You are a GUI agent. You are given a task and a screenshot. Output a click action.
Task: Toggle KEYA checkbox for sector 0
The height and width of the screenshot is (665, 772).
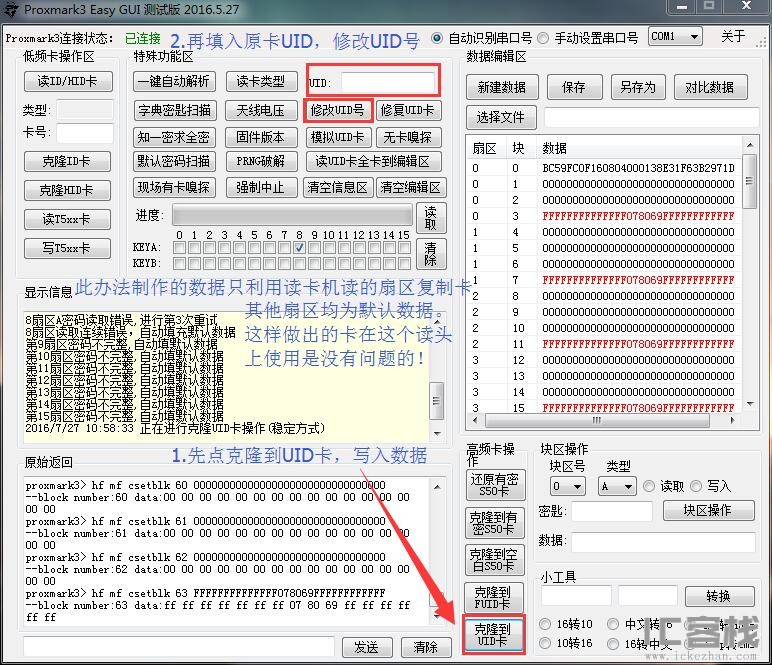click(180, 247)
